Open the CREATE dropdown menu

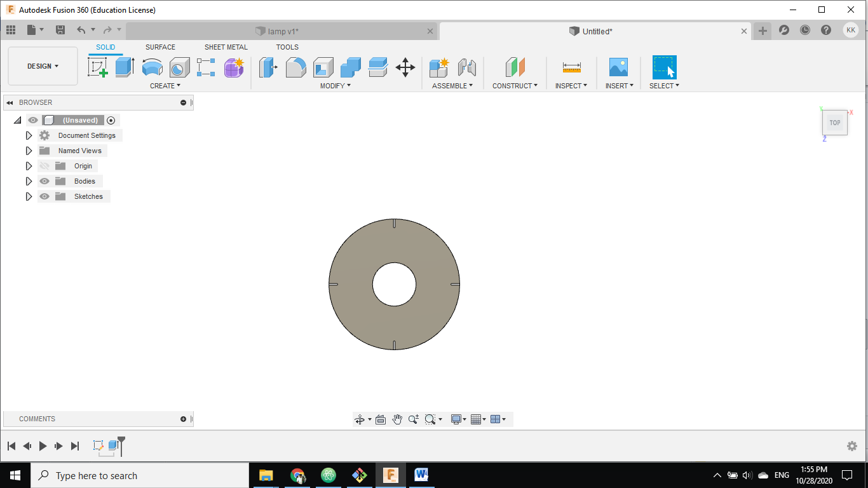click(165, 86)
